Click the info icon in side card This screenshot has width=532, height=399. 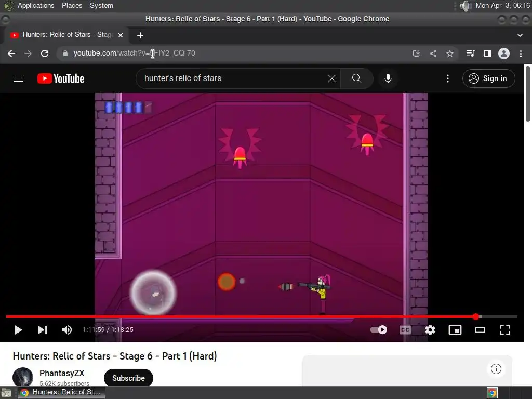(496, 369)
